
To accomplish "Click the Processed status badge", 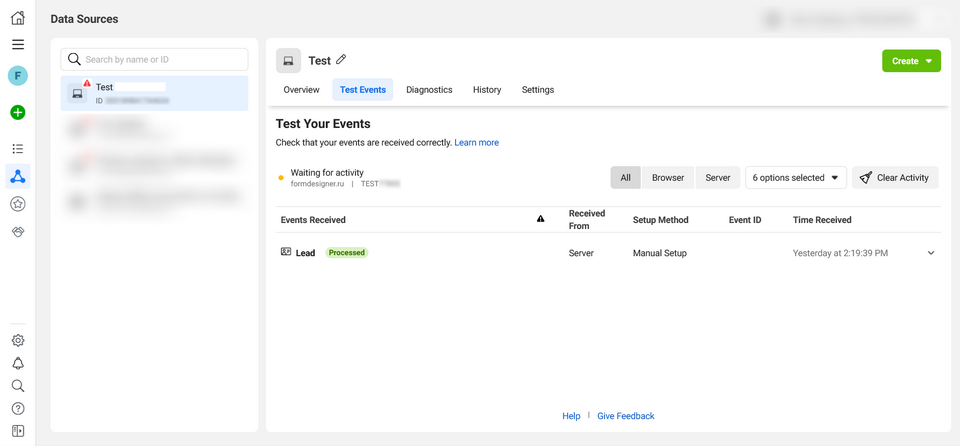I will click(x=347, y=252).
